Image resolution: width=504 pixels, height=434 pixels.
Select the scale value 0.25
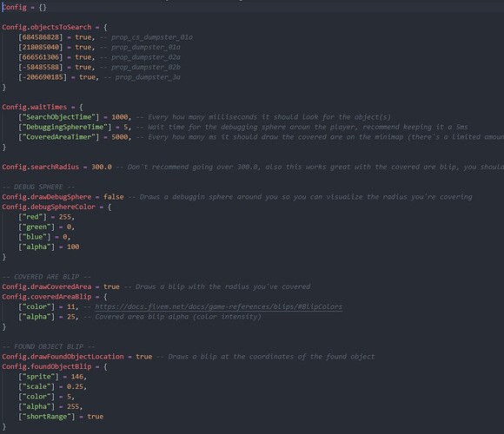tap(75, 386)
